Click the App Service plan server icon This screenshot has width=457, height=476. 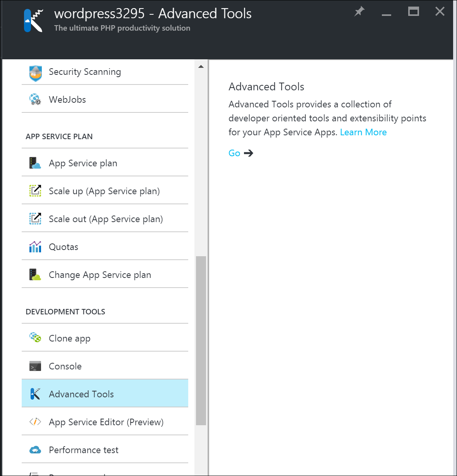[35, 163]
